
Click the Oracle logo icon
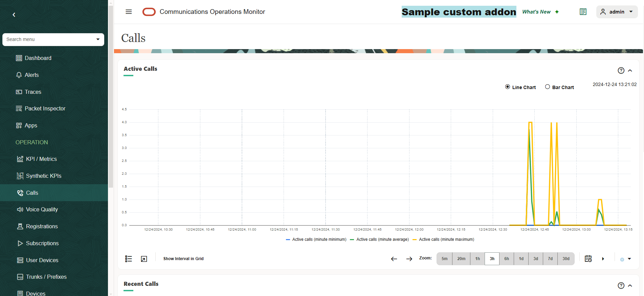point(149,12)
